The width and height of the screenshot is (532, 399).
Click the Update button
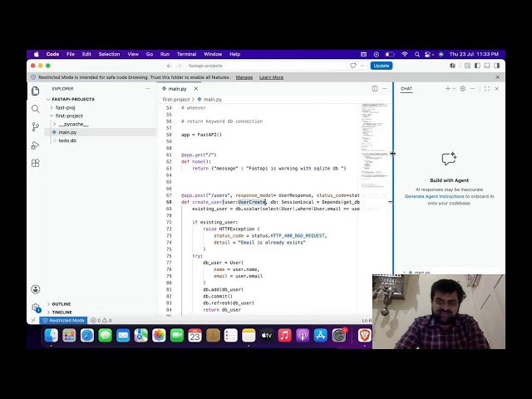point(382,66)
